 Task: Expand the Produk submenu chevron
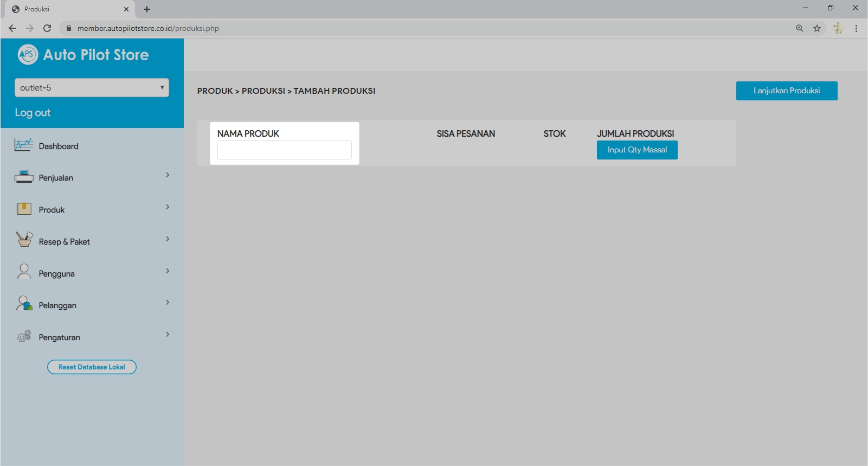168,207
